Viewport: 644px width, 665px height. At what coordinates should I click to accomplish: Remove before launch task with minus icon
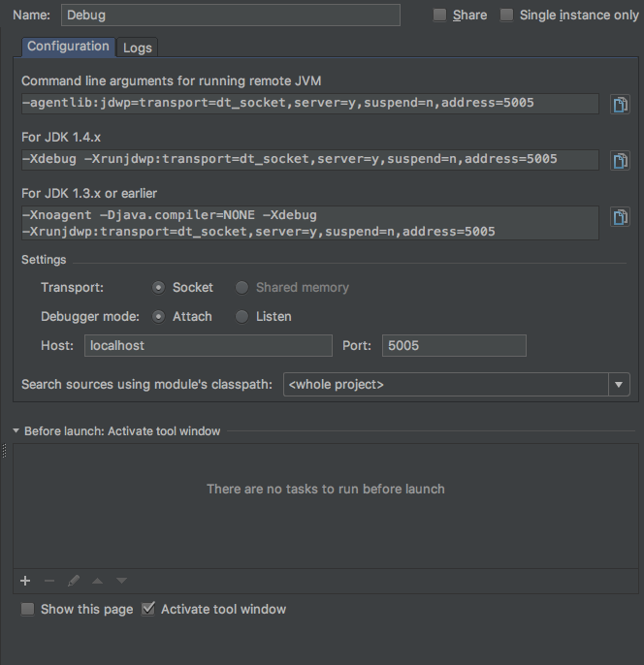tap(49, 581)
